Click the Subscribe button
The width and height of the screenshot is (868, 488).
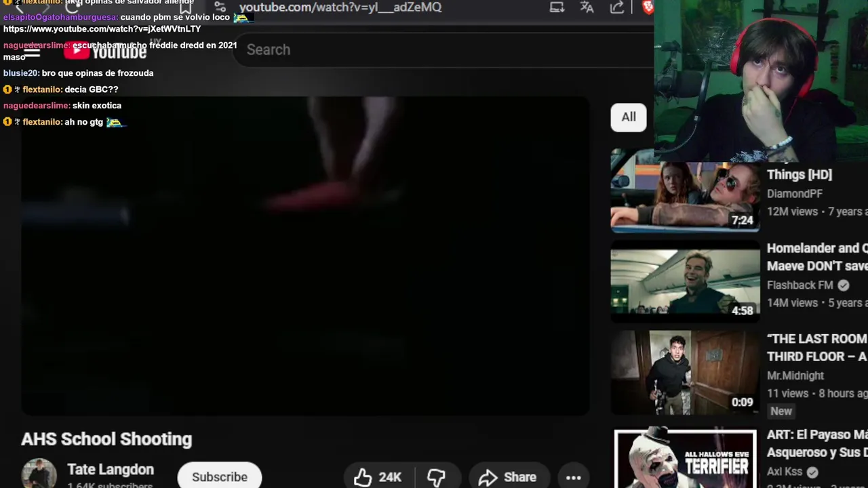[x=220, y=476]
